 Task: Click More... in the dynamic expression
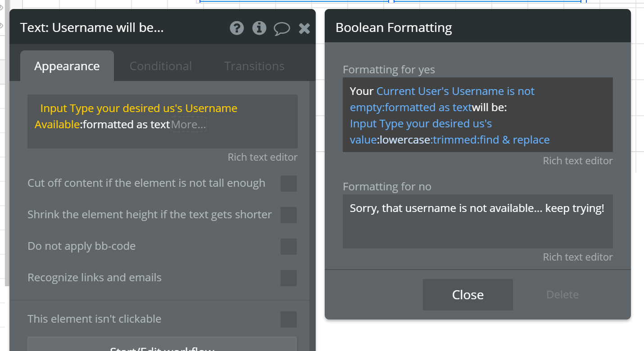click(188, 125)
